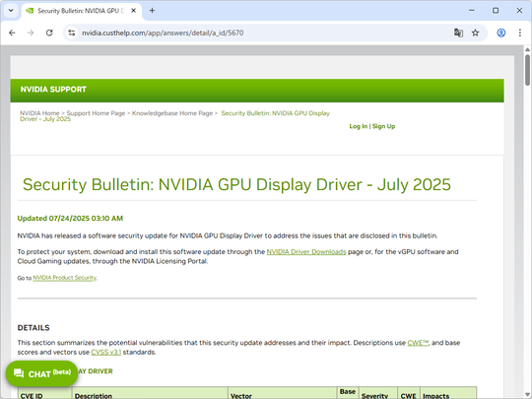Go to Knowledgebase Home Page breadcrumb
This screenshot has height=399, width=532.
172,113
